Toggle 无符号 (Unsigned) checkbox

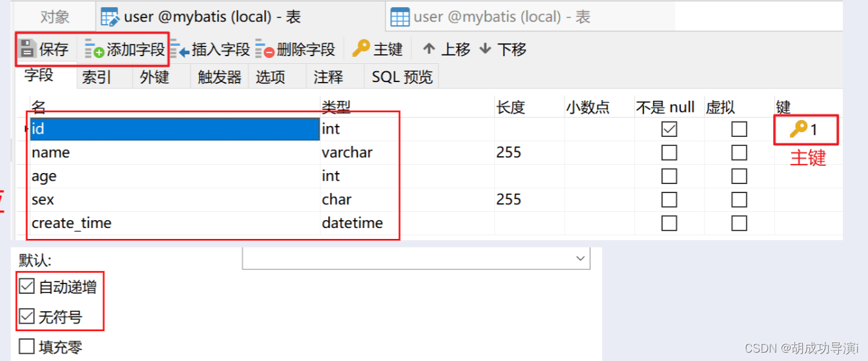(26, 317)
